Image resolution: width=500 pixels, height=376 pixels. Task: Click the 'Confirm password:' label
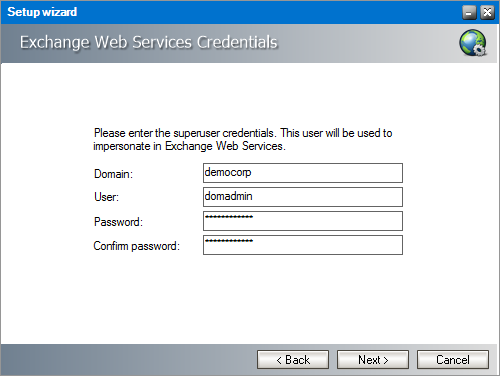pyautogui.click(x=137, y=246)
